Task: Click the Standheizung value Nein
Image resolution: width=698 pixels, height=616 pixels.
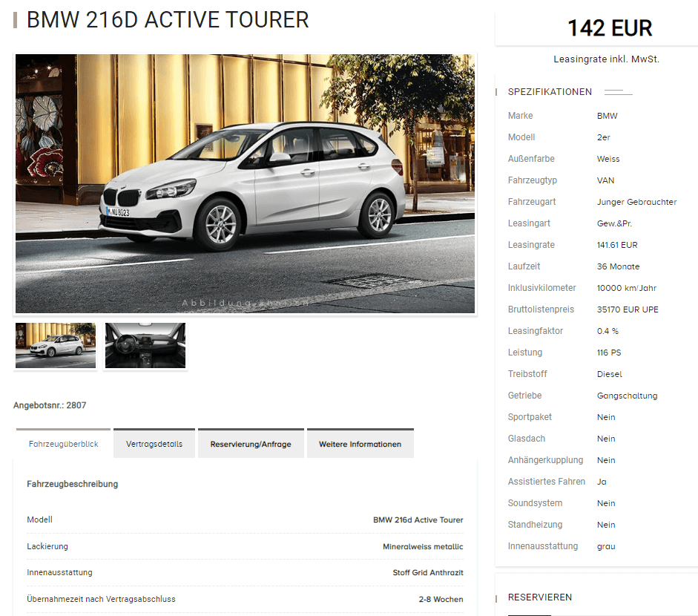Action: pyautogui.click(x=606, y=525)
